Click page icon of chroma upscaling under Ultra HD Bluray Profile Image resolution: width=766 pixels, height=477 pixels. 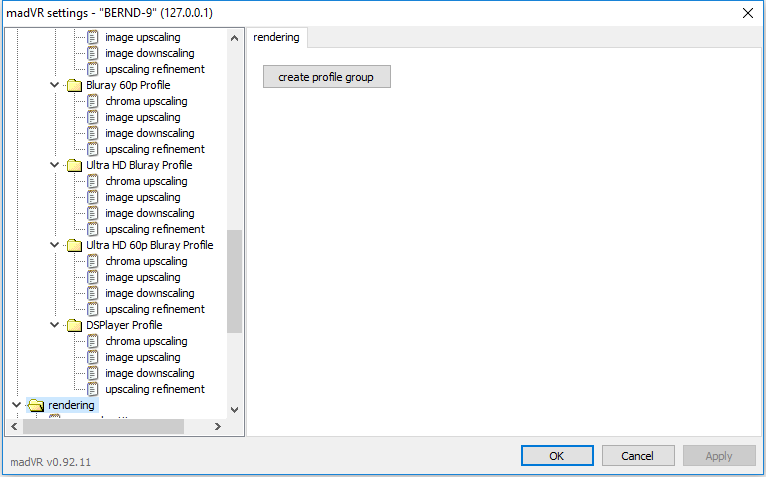coord(92,181)
